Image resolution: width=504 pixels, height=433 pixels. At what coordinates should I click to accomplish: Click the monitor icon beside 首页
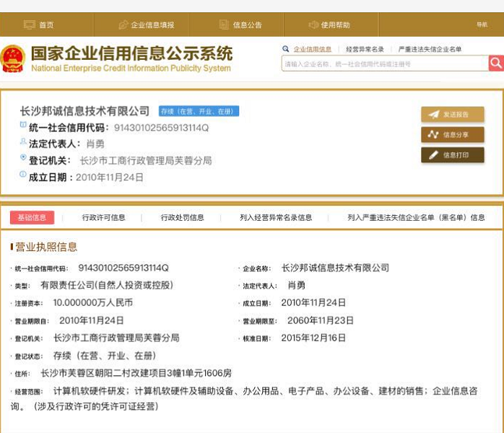[x=29, y=25]
